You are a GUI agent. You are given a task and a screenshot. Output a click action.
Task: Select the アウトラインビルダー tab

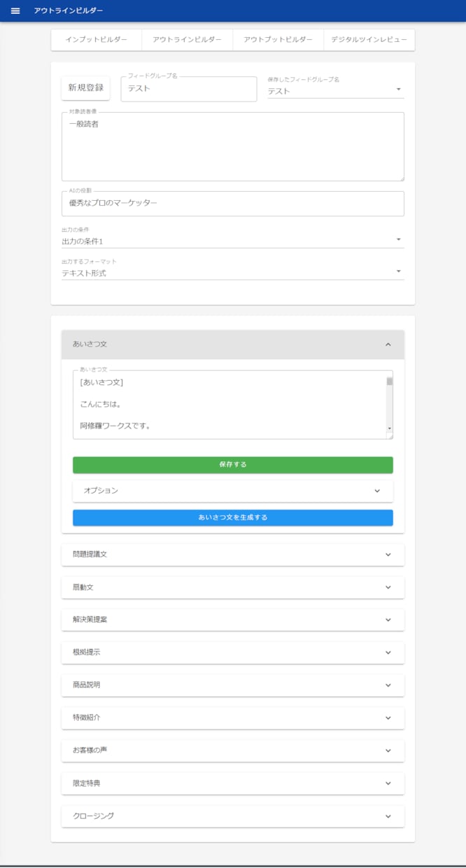tap(188, 40)
